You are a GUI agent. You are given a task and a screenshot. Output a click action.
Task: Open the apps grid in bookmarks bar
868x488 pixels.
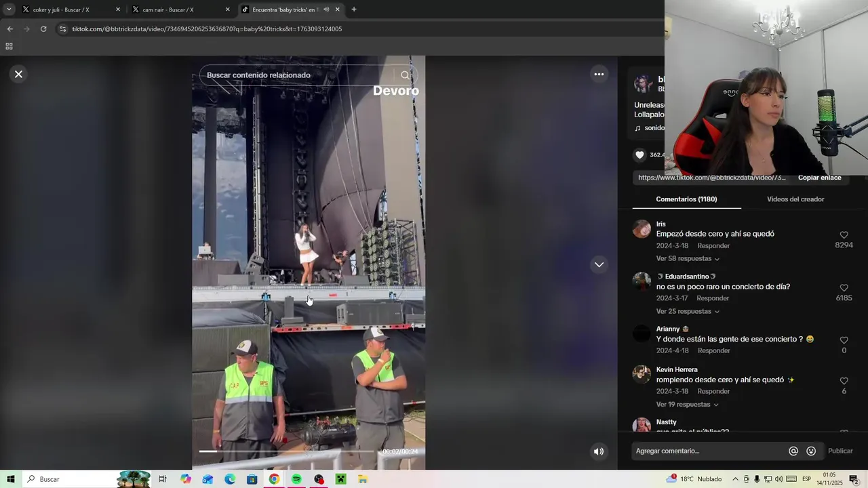9,46
